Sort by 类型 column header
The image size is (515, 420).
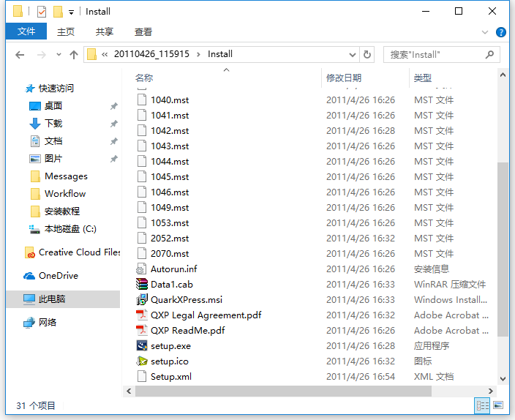(x=423, y=78)
